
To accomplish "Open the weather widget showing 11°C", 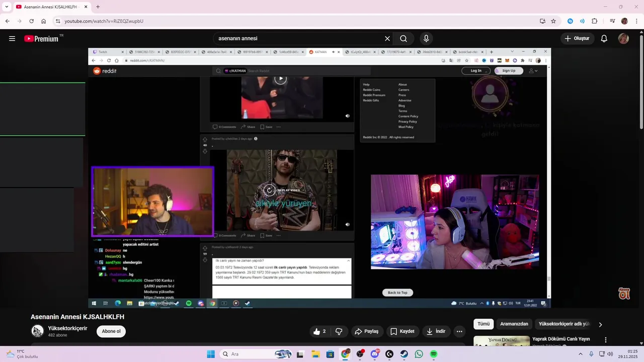I will (x=21, y=354).
